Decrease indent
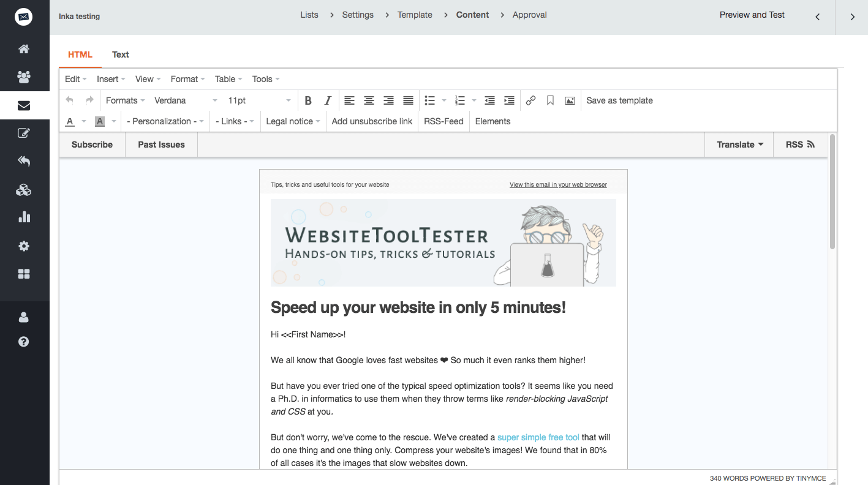Screen dimensions: 868x485 click(489, 100)
